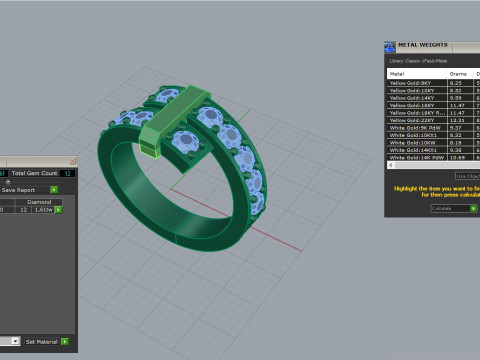Click the small round toggle below Total Gem Count
Image resolution: width=480 pixels, height=360 pixels.
[x=8, y=182]
